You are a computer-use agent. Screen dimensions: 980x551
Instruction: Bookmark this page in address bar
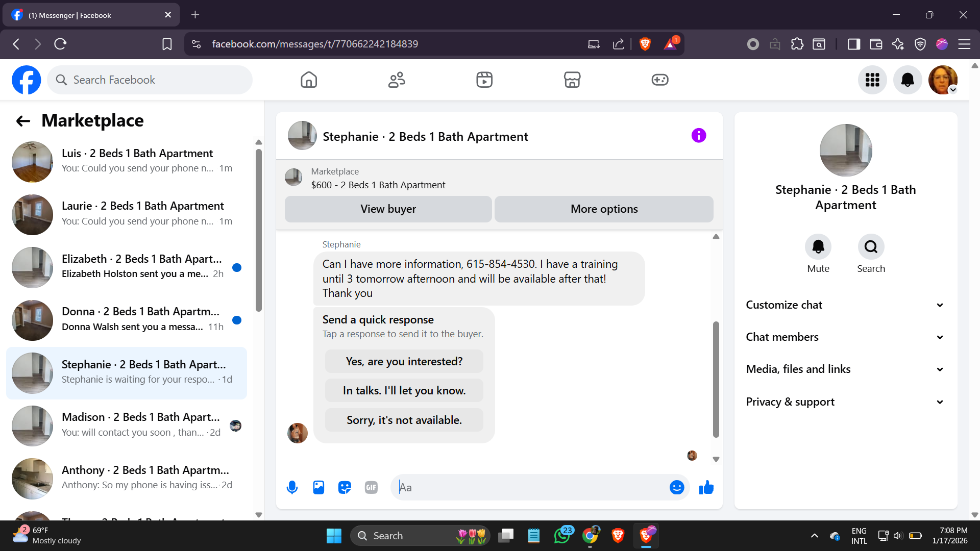167,44
